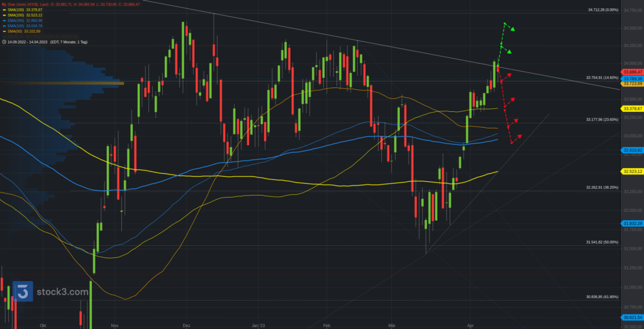Click the orange volume profile point-of-control bar
The width and height of the screenshot is (644, 329).
[62, 84]
